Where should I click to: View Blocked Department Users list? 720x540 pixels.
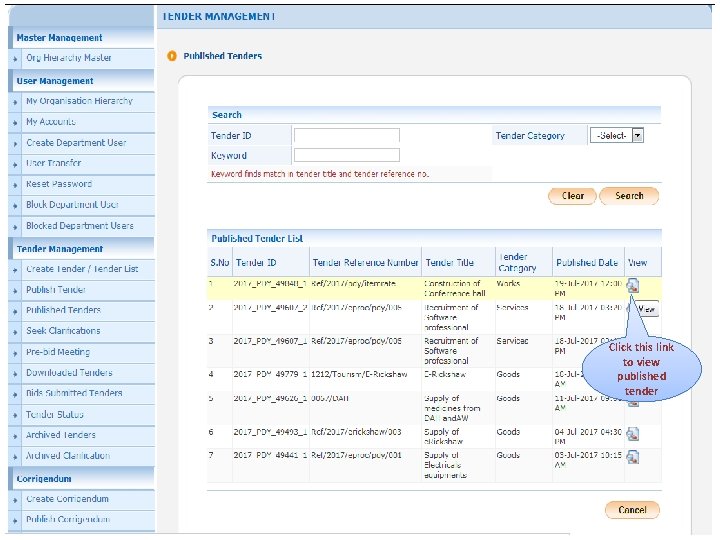pyautogui.click(x=80, y=226)
